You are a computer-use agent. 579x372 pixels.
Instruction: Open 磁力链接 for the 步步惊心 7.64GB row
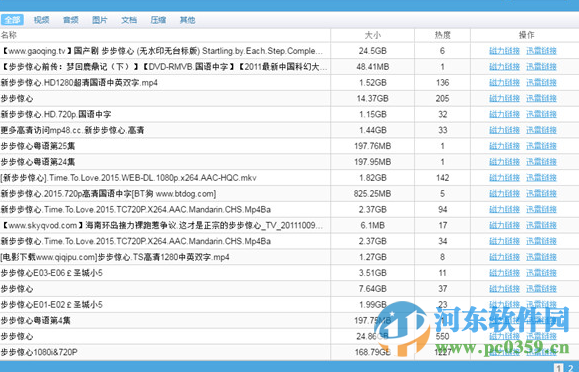click(x=504, y=289)
